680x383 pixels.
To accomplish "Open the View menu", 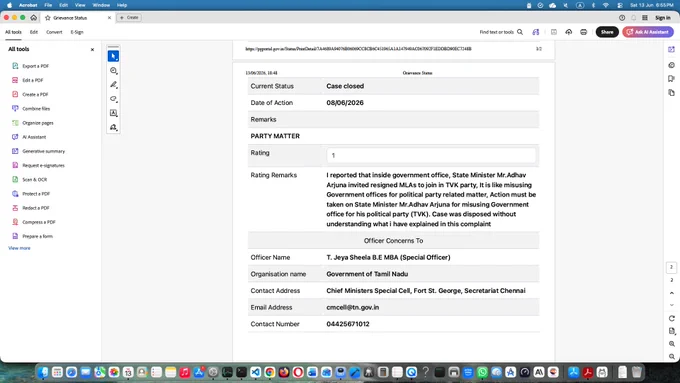I will [80, 5].
